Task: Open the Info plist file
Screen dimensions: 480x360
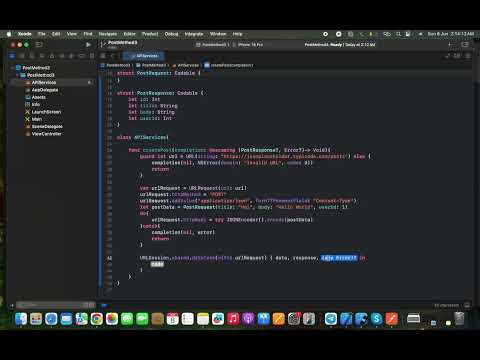Action: pos(36,104)
